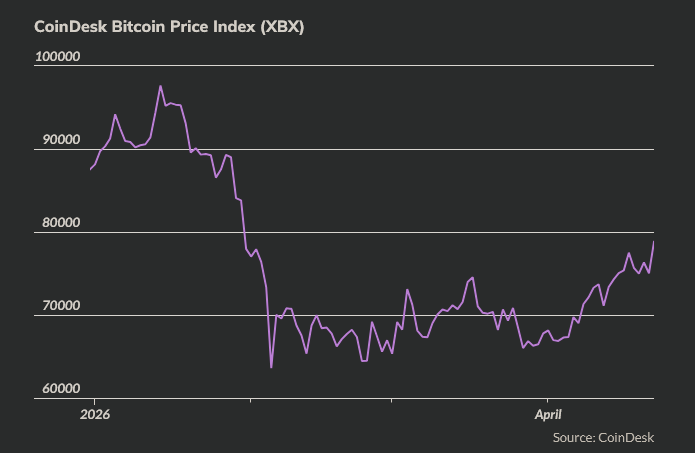Click the unlabeled tick just before April
The image size is (695, 453).
point(392,401)
